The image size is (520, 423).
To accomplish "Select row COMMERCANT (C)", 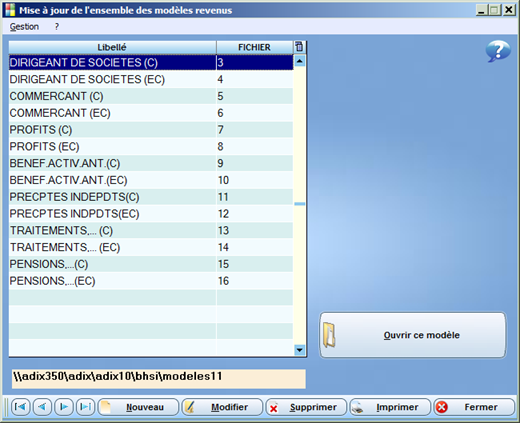I will [x=151, y=96].
